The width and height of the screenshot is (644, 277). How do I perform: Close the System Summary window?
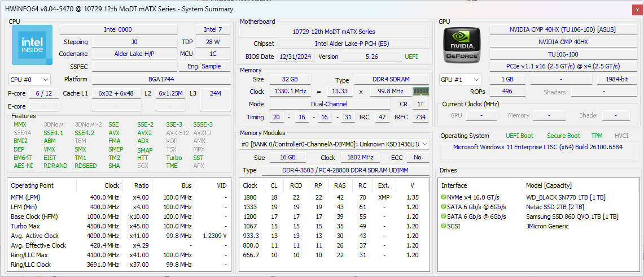(637, 9)
